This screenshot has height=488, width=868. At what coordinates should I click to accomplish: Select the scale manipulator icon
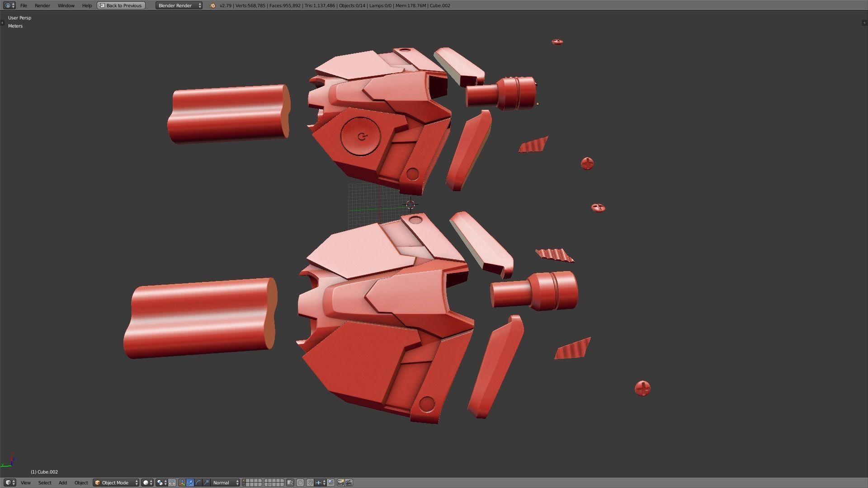pos(206,483)
